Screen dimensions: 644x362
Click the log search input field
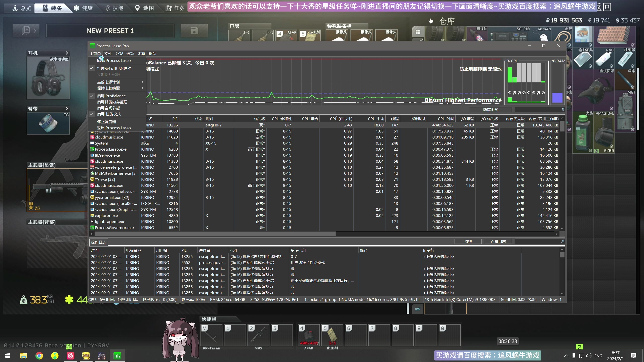[x=538, y=241]
